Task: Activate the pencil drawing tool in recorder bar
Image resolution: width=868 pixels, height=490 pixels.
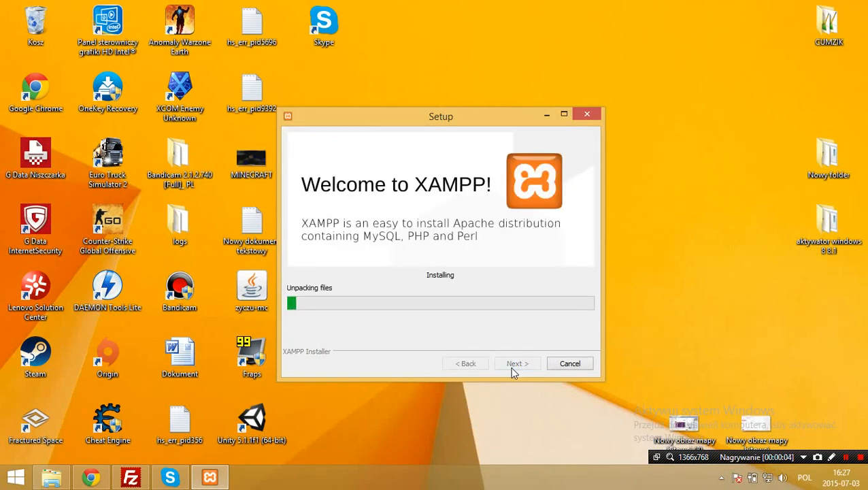Action: pyautogui.click(x=831, y=457)
